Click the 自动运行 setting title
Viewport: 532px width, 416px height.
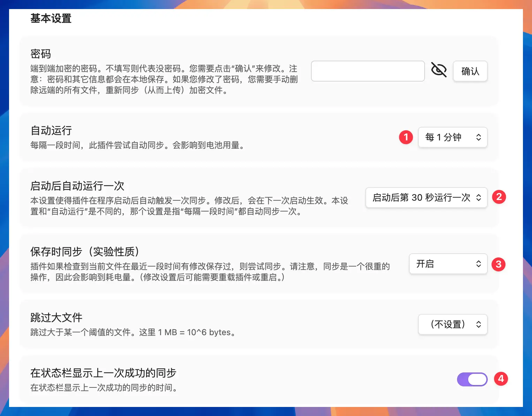tap(51, 130)
